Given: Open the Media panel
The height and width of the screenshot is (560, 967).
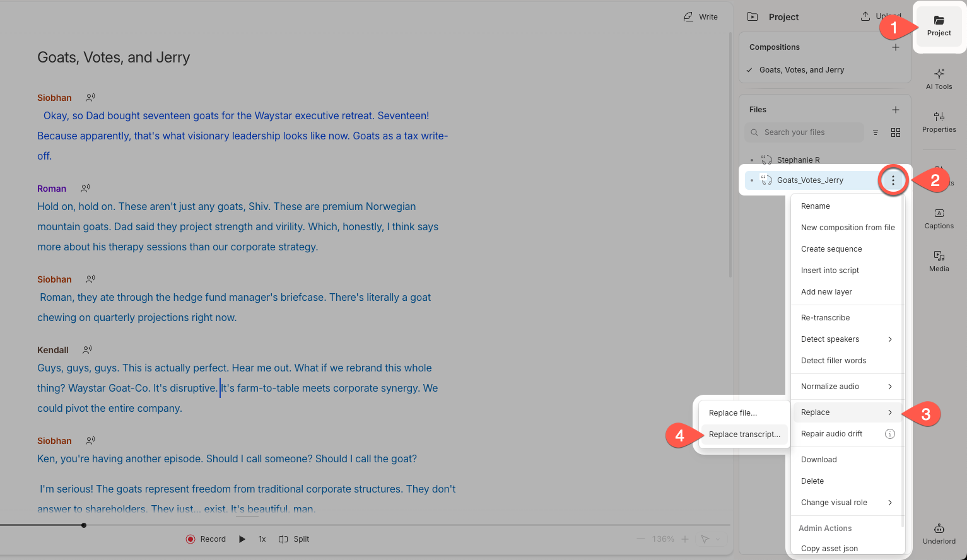Looking at the screenshot, I should pyautogui.click(x=939, y=260).
